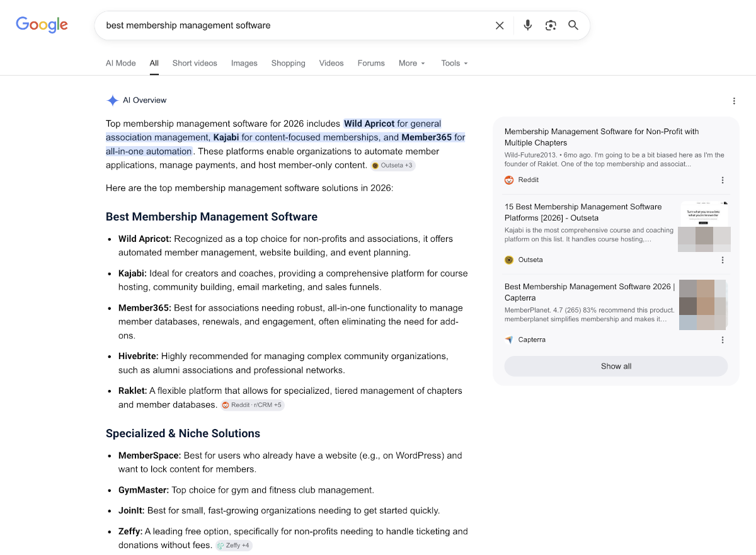Click the 'Zeffy:' list item label
This screenshot has width=756, height=555.
click(130, 532)
